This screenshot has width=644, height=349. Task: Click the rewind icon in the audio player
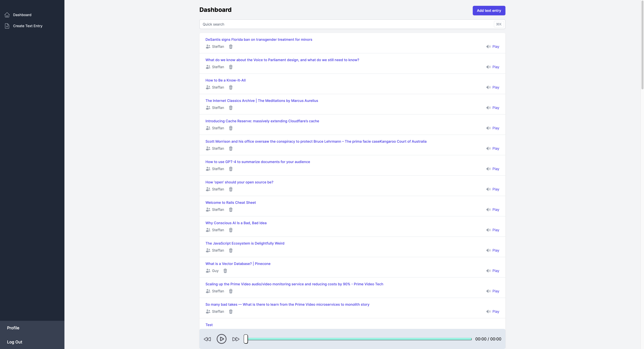[207, 339]
